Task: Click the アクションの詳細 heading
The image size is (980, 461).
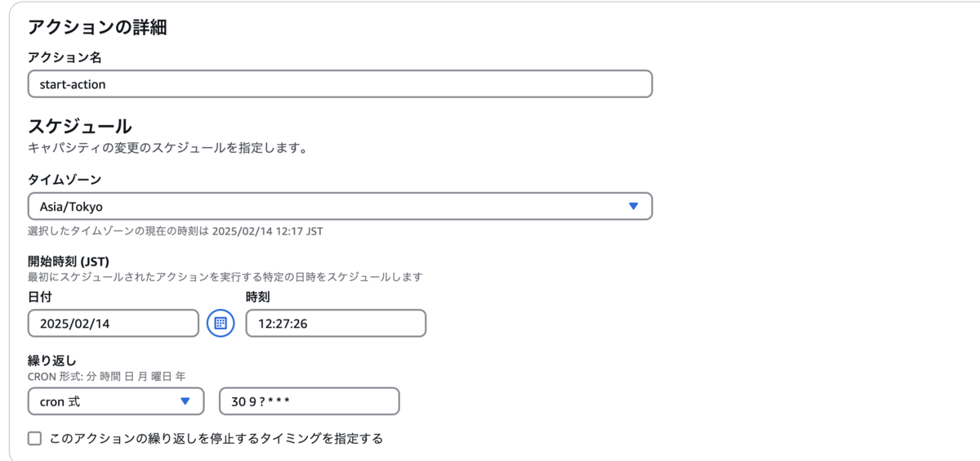Action: (97, 27)
